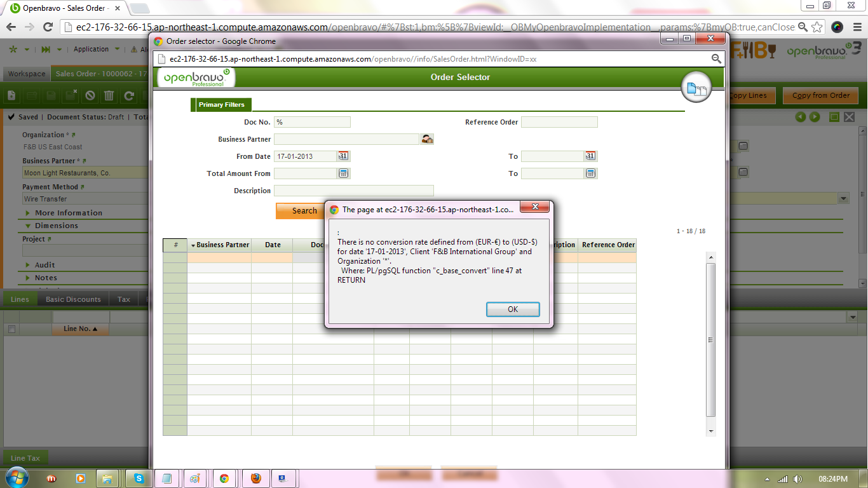Toggle the select-all checkbox in Lines grid
The height and width of the screenshot is (488, 868).
pyautogui.click(x=11, y=329)
